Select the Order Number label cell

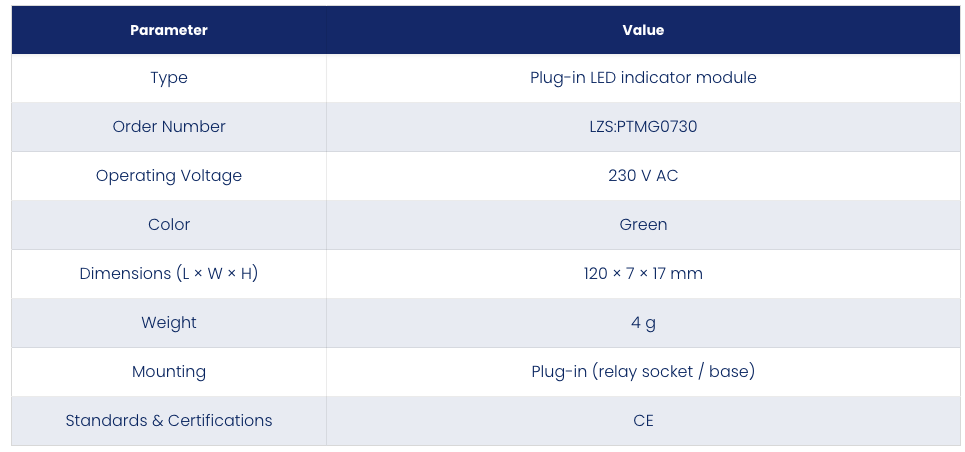pyautogui.click(x=169, y=127)
